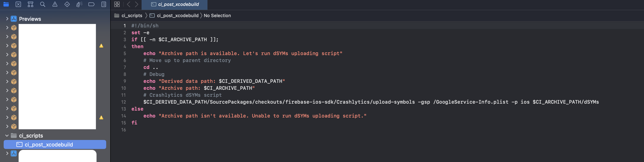Open the No Selection jump bar item
This screenshot has height=162, width=644.
pos(217,16)
